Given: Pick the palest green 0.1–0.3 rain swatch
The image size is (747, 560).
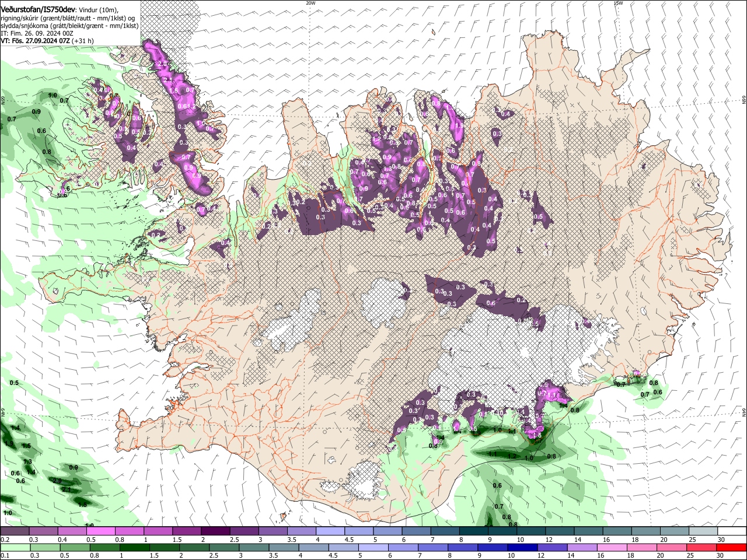Looking at the screenshot, I should (15, 548).
